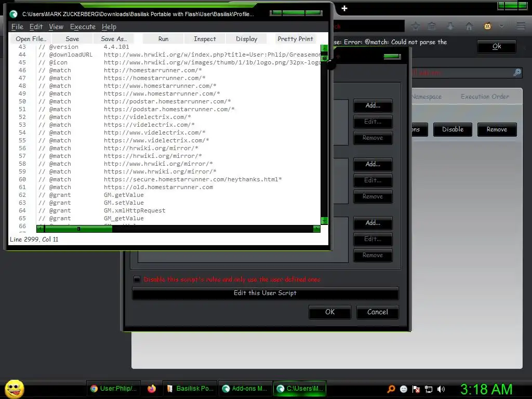This screenshot has height=399, width=532.
Task: Sort by the Namespace column header
Action: (x=427, y=97)
